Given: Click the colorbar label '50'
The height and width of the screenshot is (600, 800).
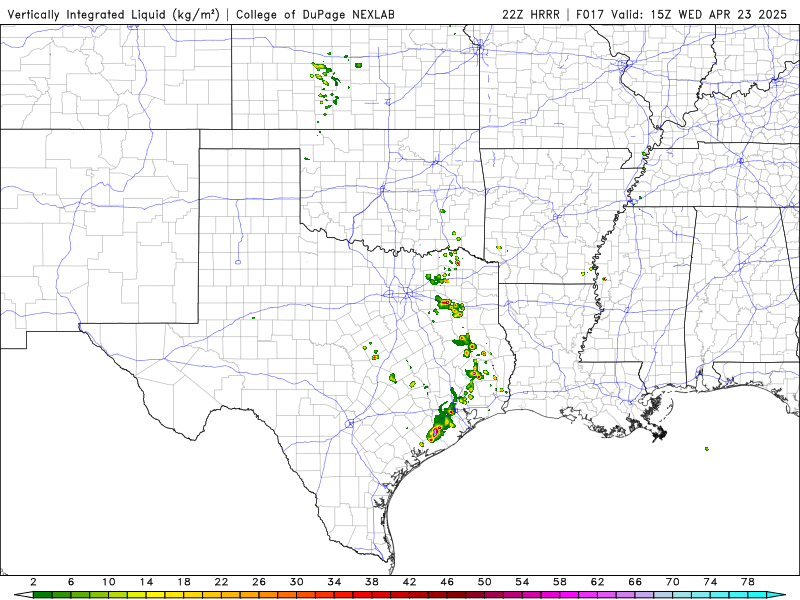Looking at the screenshot, I should 485,582.
